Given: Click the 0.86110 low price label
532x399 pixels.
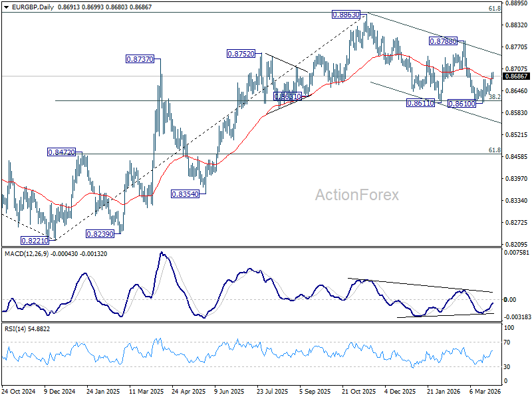Looking at the screenshot, I should (x=420, y=103).
